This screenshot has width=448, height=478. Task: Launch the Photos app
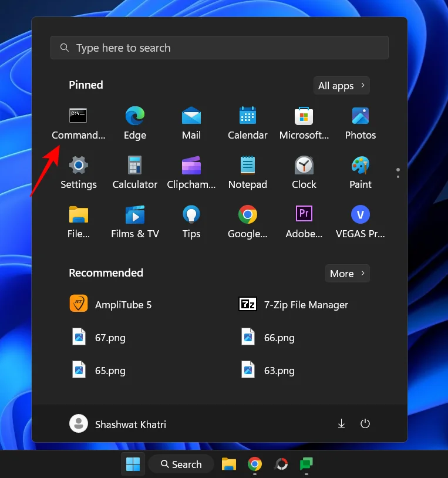click(x=361, y=123)
